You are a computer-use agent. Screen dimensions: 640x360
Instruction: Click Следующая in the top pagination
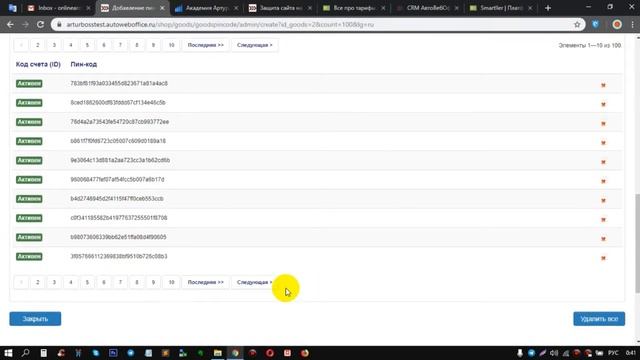[x=254, y=45]
